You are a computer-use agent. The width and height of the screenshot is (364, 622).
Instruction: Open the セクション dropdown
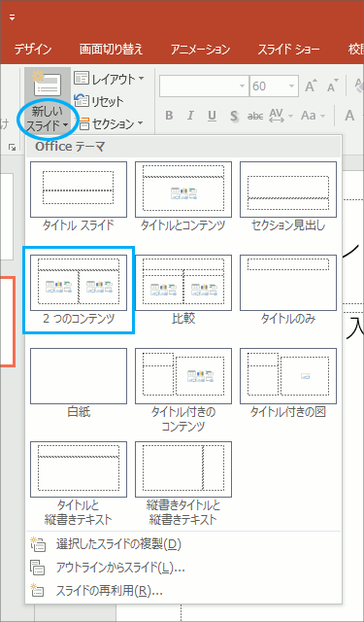pyautogui.click(x=110, y=124)
